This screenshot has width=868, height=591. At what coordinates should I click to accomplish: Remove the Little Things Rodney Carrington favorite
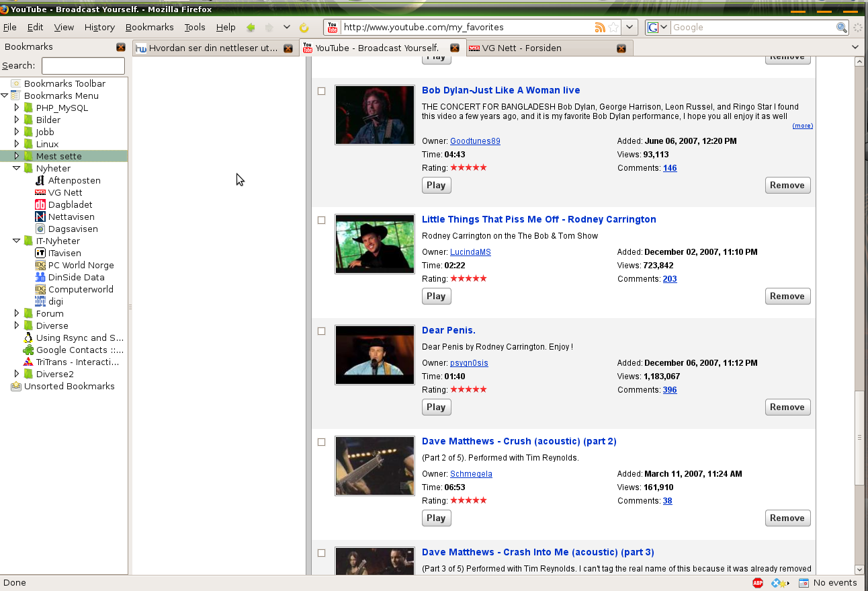click(x=787, y=296)
